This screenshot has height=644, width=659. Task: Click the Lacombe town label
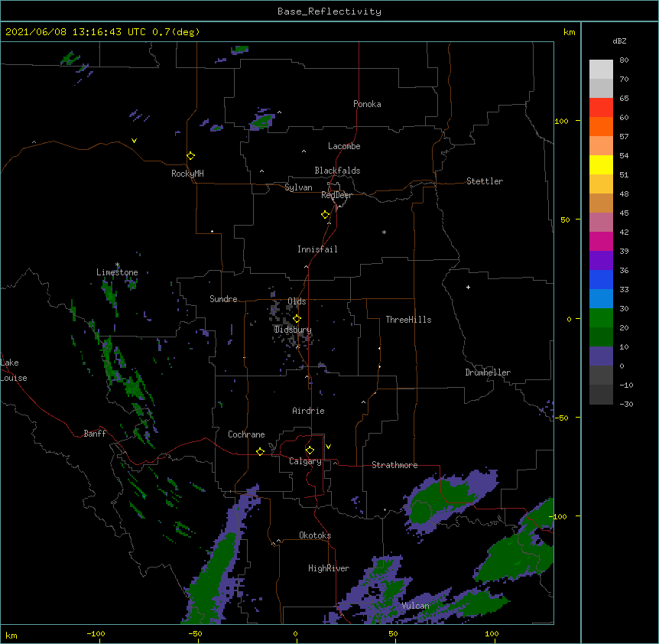[x=344, y=146]
